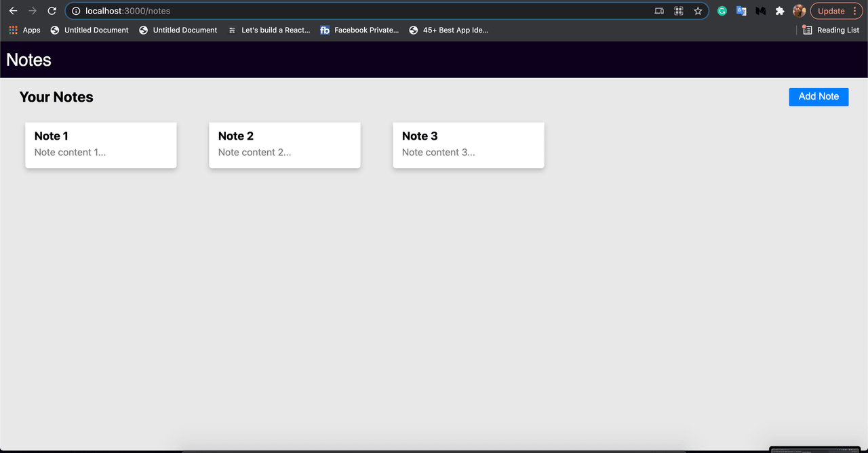Click the cast/screen icon in the address bar
The image size is (868, 453).
[659, 11]
